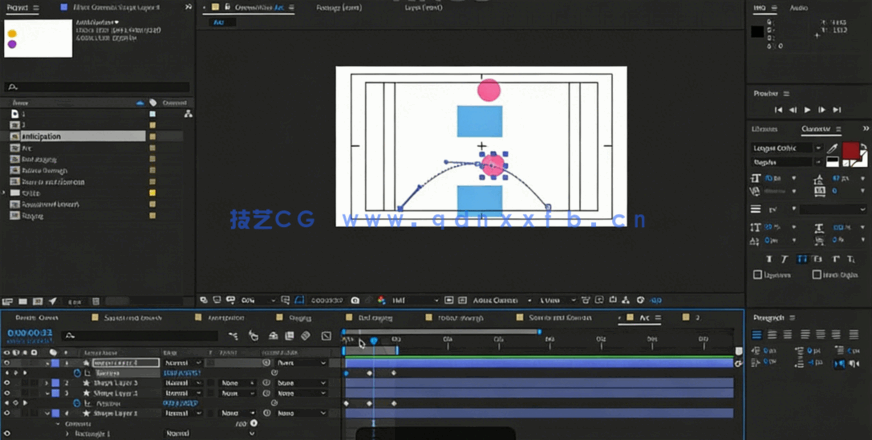This screenshot has height=440, width=872.
Task: Jump to first frame in Preview panel
Action: [x=779, y=109]
